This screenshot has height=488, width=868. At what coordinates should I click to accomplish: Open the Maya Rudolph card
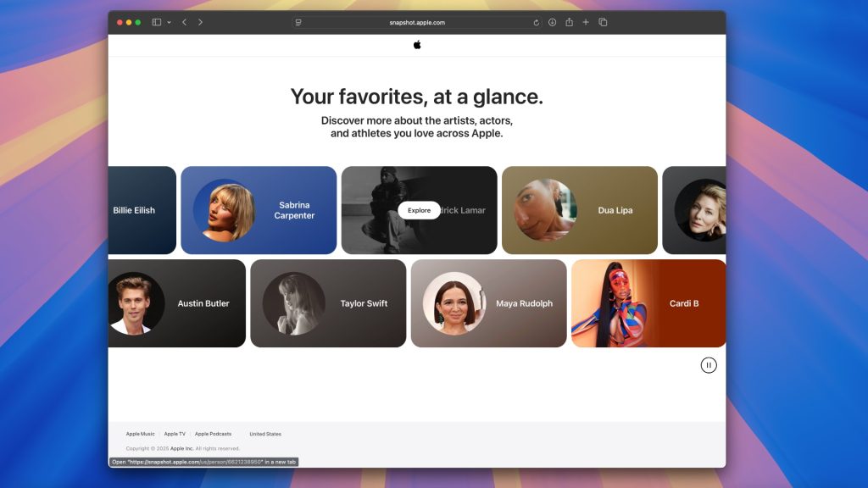pyautogui.click(x=488, y=303)
